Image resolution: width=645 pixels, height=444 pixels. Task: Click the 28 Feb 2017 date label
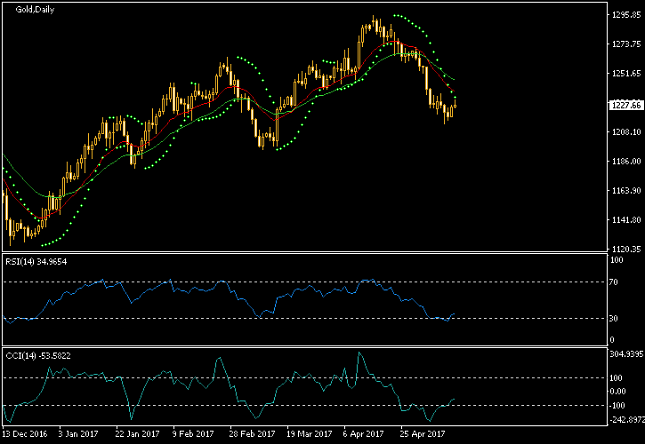click(x=252, y=434)
